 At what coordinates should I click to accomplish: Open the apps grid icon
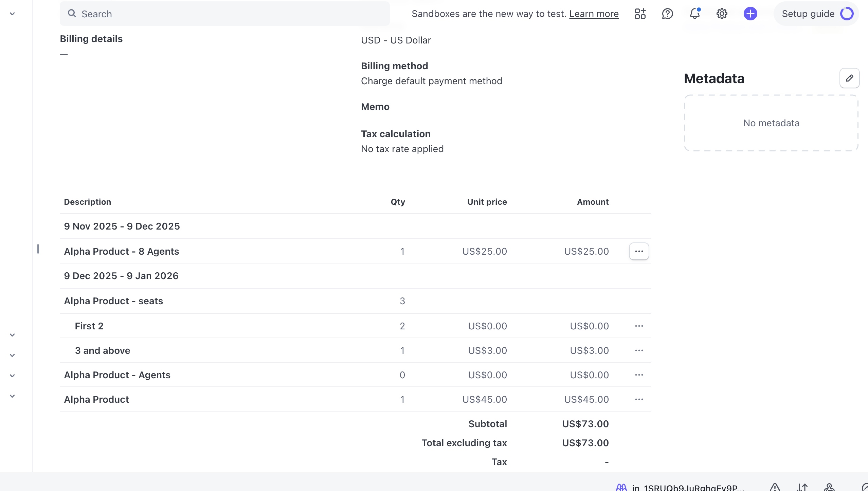tap(640, 14)
